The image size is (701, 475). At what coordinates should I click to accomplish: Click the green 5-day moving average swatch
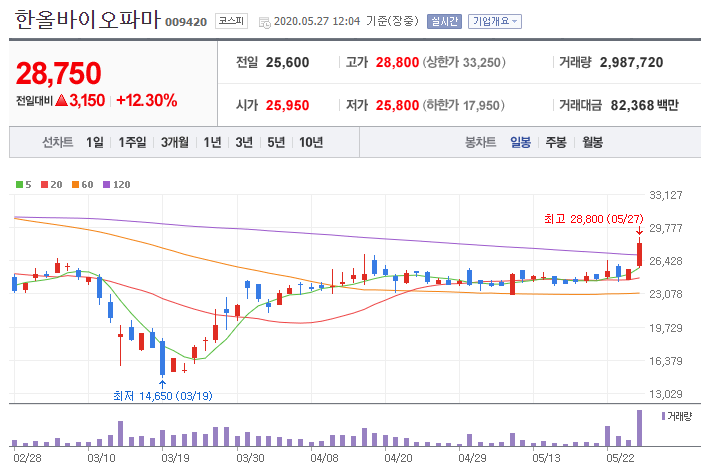click(19, 184)
